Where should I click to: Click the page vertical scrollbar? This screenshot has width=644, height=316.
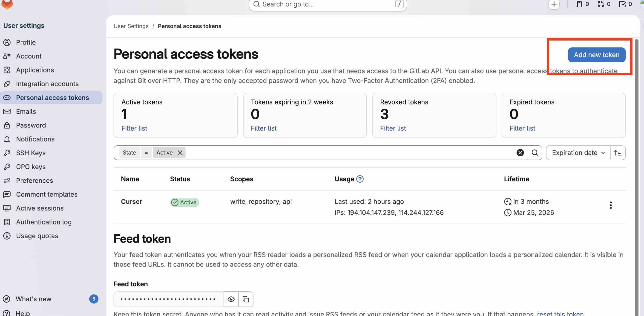636,175
